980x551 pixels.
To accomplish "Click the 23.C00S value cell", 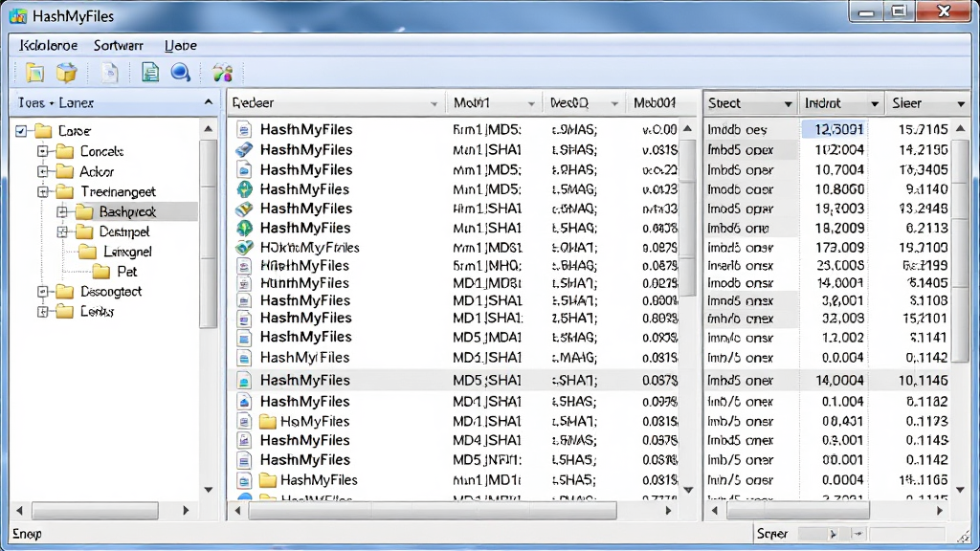I will tap(840, 266).
